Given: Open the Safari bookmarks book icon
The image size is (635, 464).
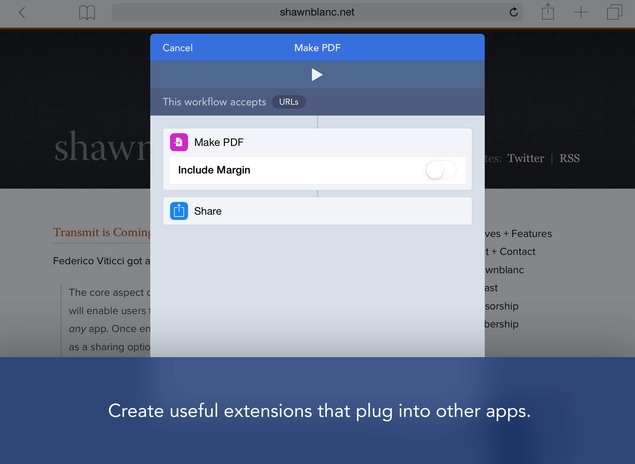Looking at the screenshot, I should point(87,13).
